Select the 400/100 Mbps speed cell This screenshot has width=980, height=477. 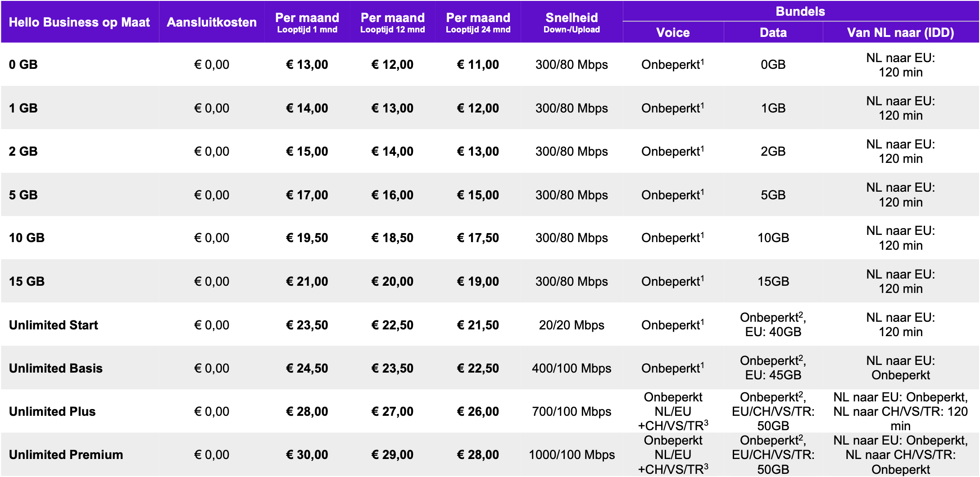click(x=572, y=368)
